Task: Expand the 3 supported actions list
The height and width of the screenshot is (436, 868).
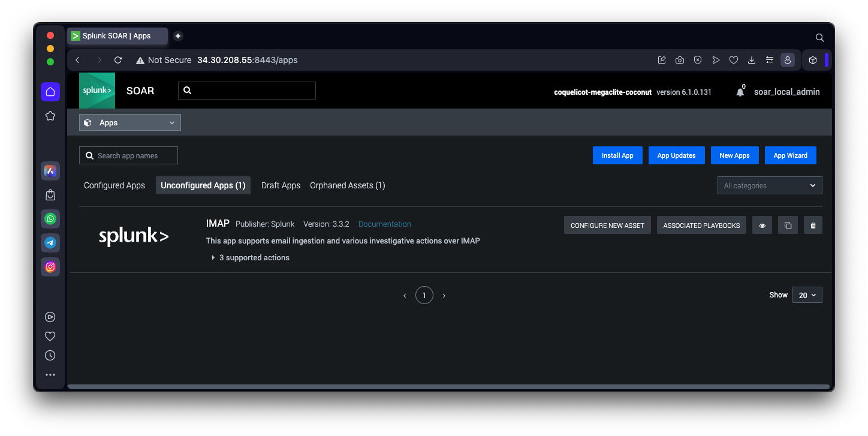Action: pyautogui.click(x=250, y=257)
